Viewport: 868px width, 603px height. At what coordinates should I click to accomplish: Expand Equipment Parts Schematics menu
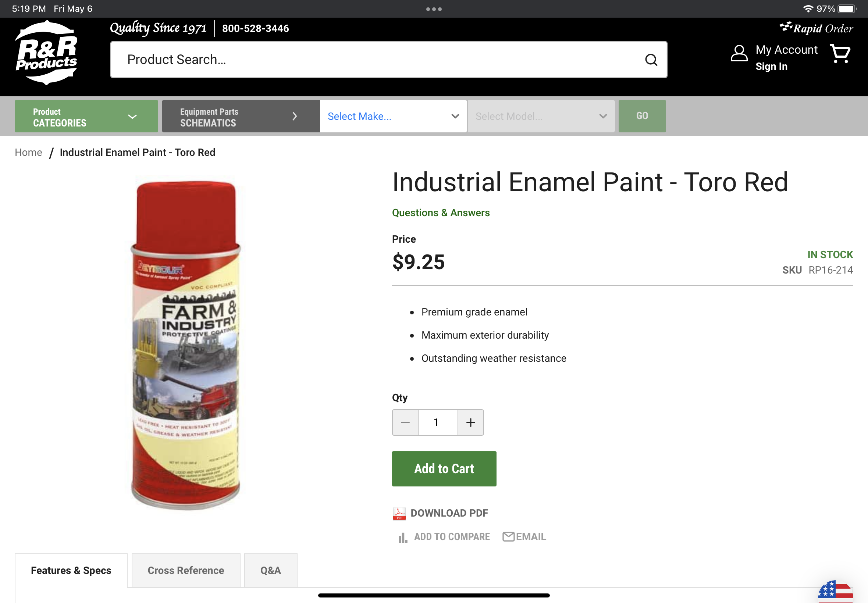pos(241,116)
